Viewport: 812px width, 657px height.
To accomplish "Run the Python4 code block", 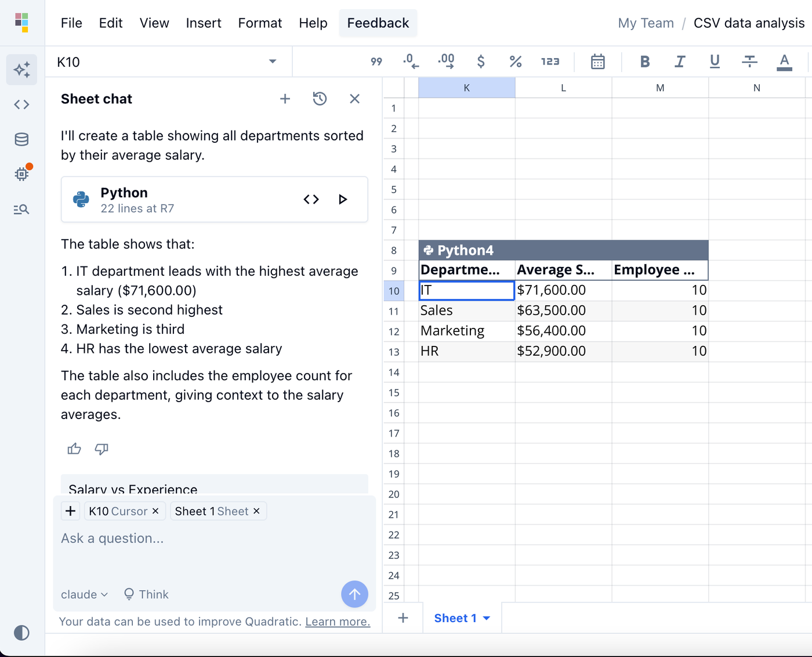I will [x=343, y=199].
